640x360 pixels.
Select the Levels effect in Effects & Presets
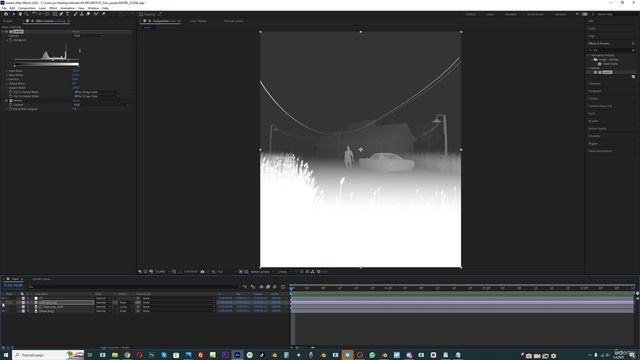coord(607,72)
